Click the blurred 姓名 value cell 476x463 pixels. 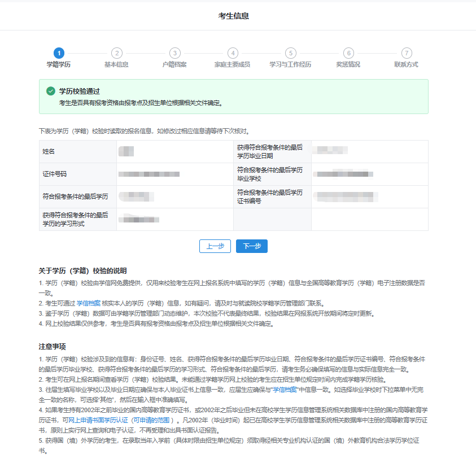[175, 151]
